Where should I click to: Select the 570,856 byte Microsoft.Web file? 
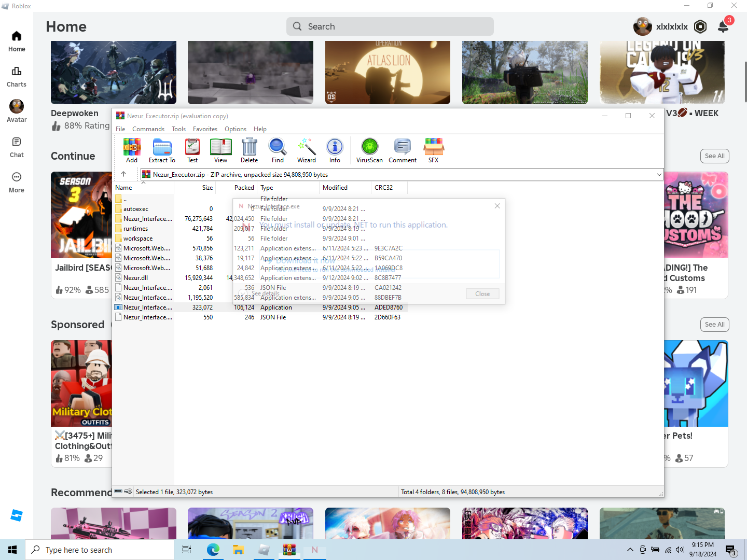259,248
